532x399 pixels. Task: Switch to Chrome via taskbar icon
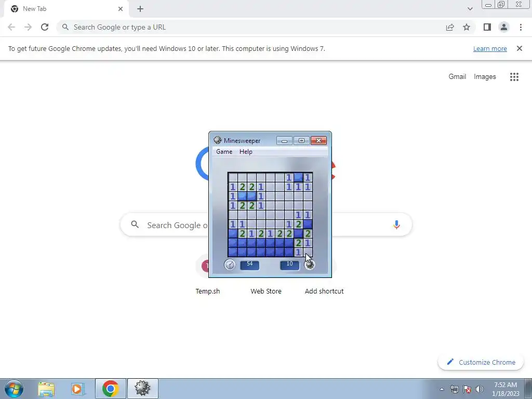tap(110, 389)
